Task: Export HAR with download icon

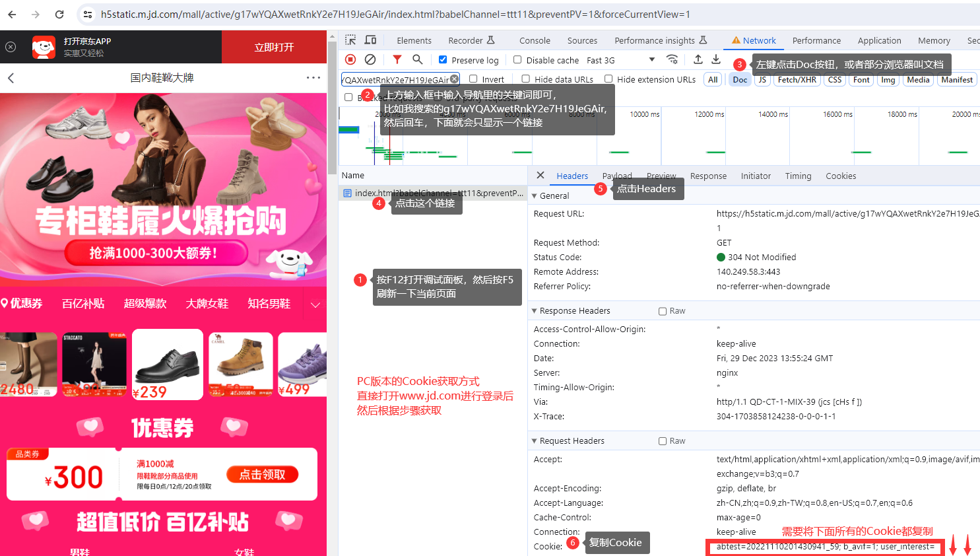Action: (716, 59)
